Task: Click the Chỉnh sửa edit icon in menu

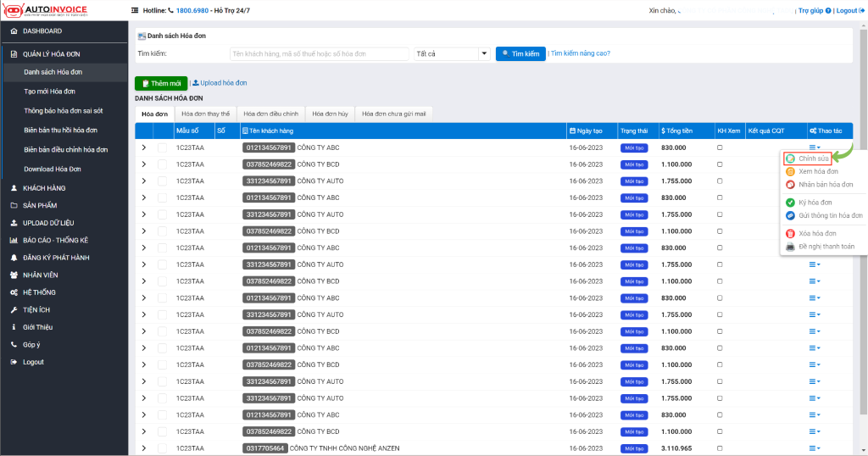Action: [x=790, y=158]
